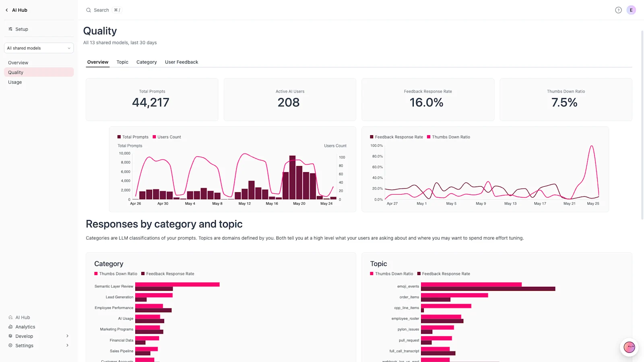Click the 'All 13 shared models, last 30 days' subtitle

coord(120,43)
